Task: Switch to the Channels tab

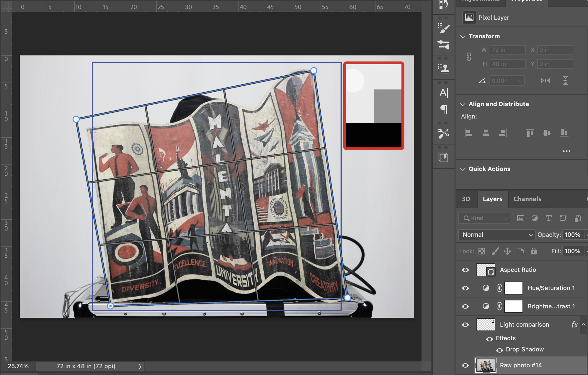Action: click(x=527, y=199)
